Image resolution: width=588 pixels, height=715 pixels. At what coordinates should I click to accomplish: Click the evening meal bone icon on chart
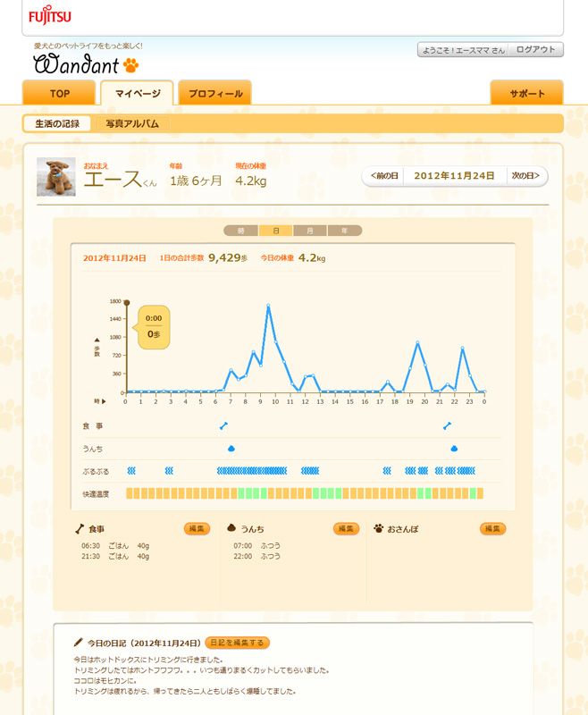(x=448, y=425)
